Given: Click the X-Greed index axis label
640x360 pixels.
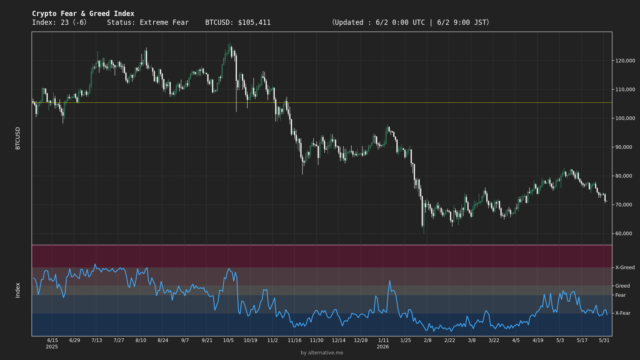Looking at the screenshot, I should click(625, 267).
